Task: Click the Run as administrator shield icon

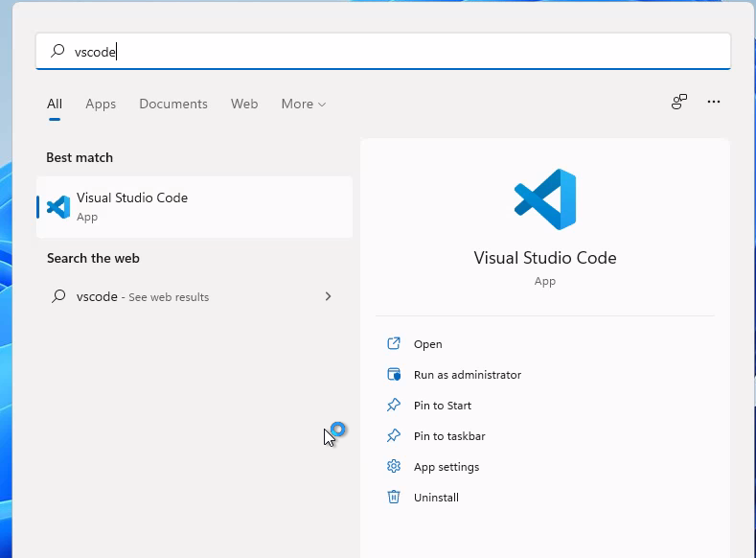Action: (394, 374)
